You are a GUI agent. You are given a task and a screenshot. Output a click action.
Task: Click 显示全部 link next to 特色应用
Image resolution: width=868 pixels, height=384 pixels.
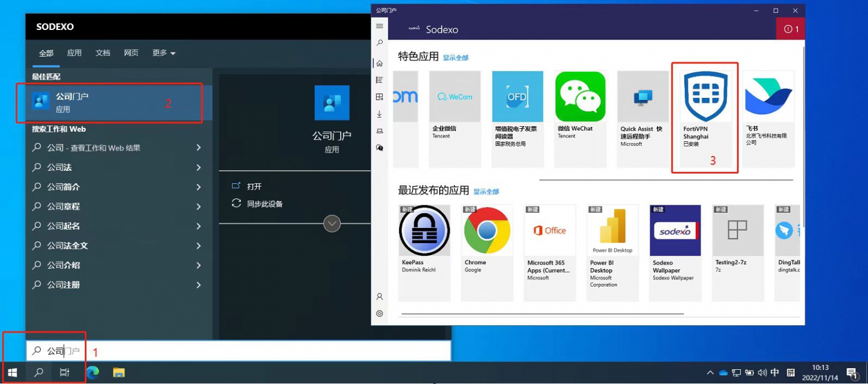pos(455,58)
